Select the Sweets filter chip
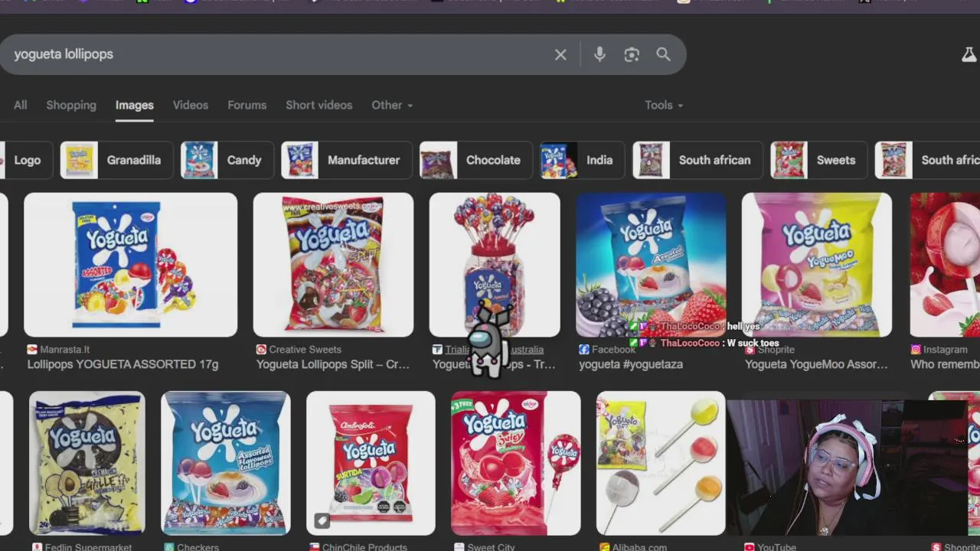The image size is (980, 551). [818, 160]
